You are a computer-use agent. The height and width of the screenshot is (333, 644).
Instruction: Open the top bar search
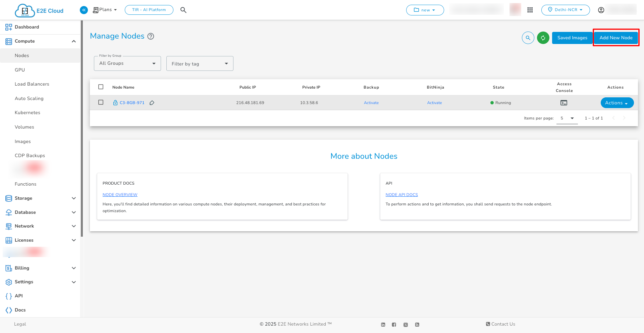183,10
